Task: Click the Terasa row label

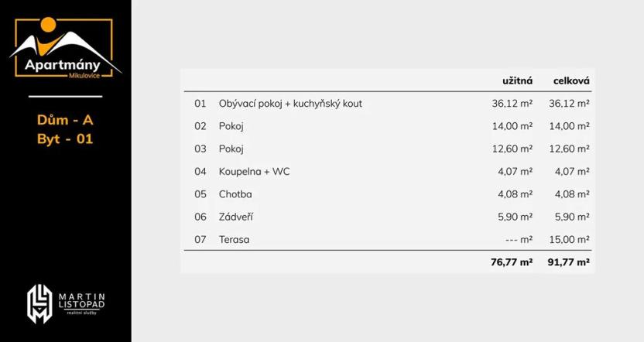Action: pyautogui.click(x=234, y=239)
